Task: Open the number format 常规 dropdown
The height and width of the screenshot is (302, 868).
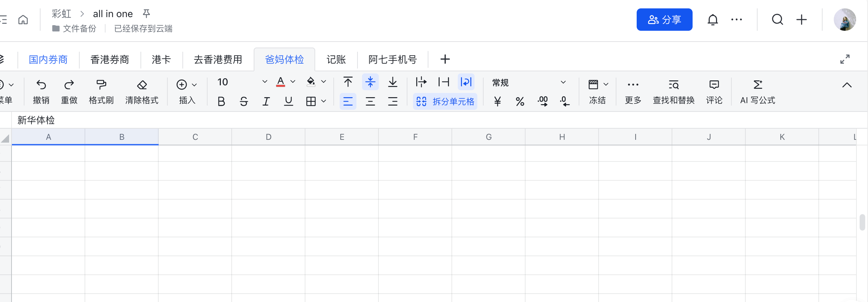Action: 563,82
